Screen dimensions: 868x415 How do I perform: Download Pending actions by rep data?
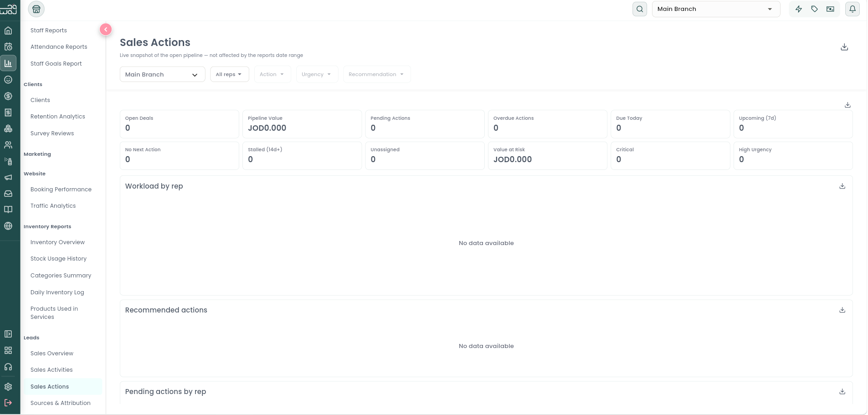(842, 392)
